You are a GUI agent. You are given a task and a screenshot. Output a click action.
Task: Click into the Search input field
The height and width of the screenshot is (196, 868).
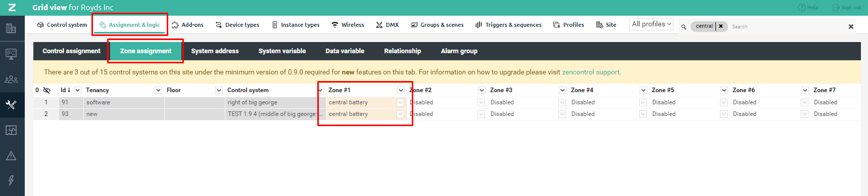pyautogui.click(x=786, y=26)
